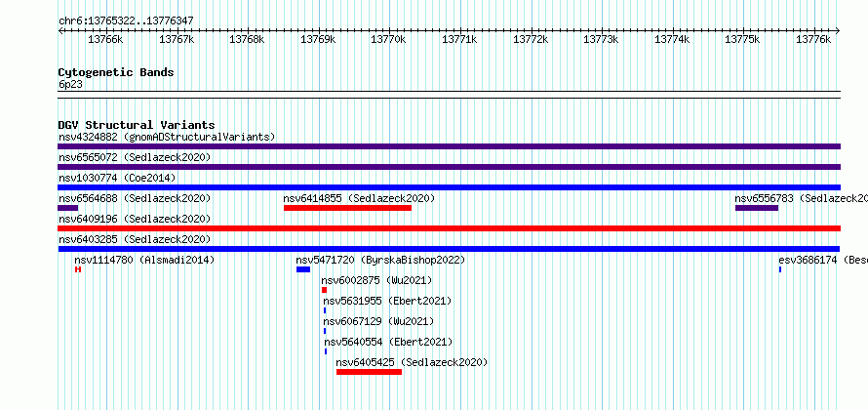This screenshot has width=868, height=410.
Task: Click ruler position 13776k
Action: 813,39
